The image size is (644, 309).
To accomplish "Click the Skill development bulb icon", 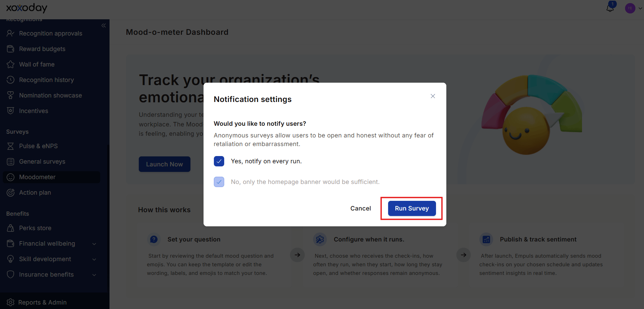I will [x=11, y=259].
